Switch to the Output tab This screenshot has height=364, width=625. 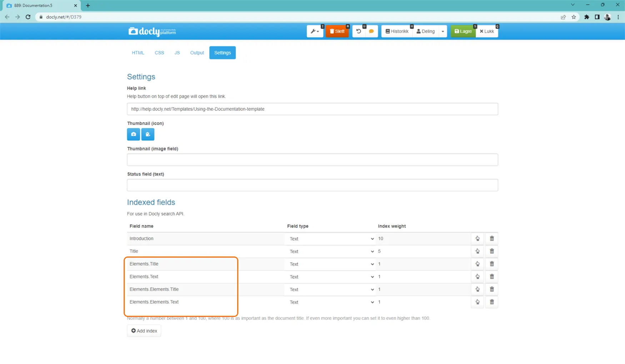197,52
